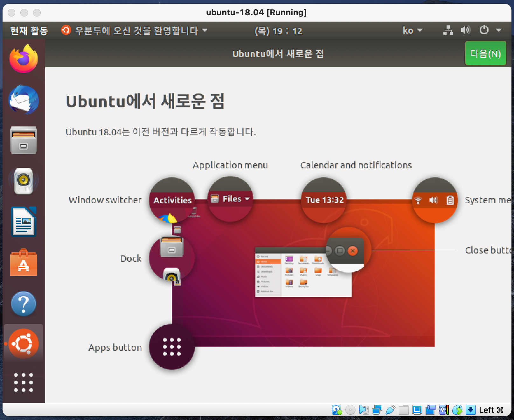Click the close button circle illustration
This screenshot has height=420, width=514.
tap(349, 250)
